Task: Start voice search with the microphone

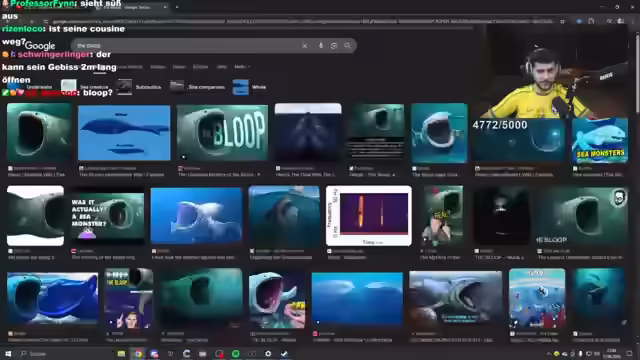Action: [x=321, y=46]
